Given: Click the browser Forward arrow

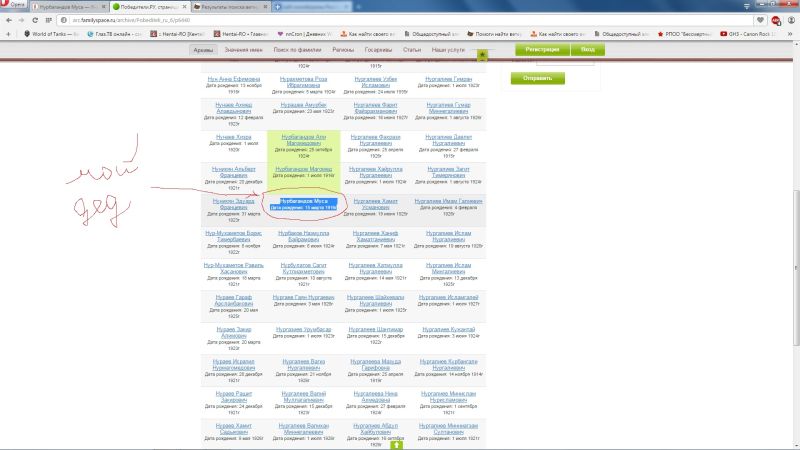Looking at the screenshot, I should [x=21, y=20].
